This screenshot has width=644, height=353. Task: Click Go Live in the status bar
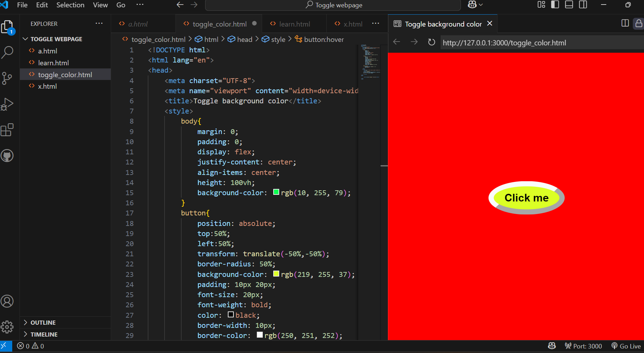tap(626, 346)
